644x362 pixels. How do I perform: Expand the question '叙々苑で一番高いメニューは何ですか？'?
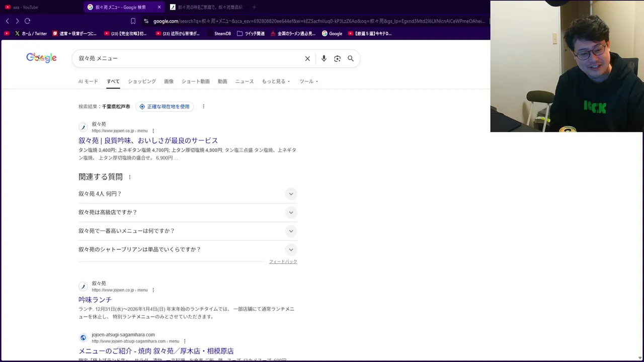pos(188,231)
